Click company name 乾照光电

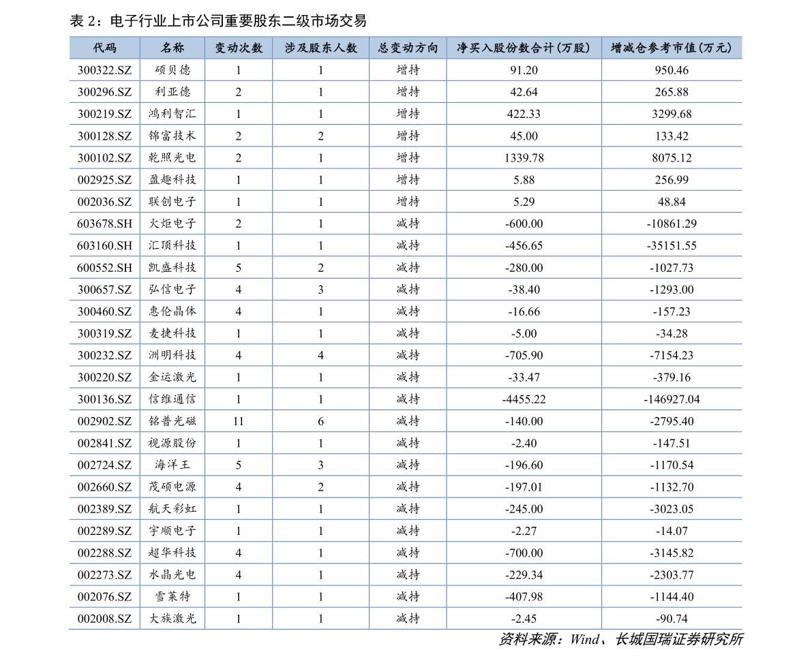tap(172, 157)
